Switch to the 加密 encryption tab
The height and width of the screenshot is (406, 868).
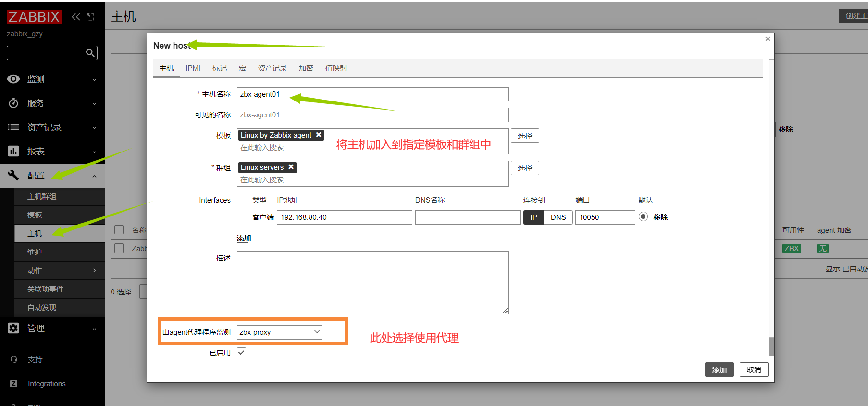click(x=306, y=68)
